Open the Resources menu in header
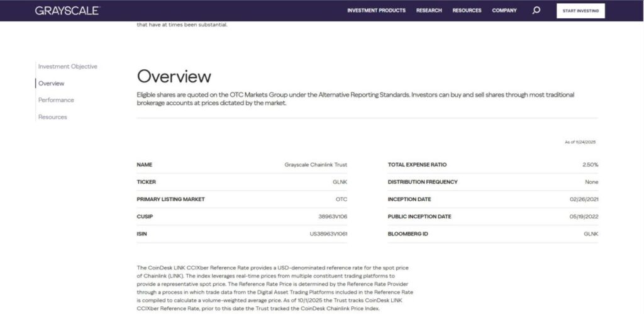The height and width of the screenshot is (314, 644). coord(467,11)
